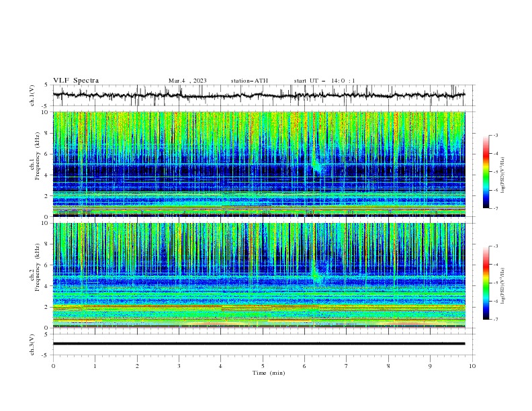Click the time axis tick label "8"
This screenshot has height=411, width=532.
click(388, 366)
